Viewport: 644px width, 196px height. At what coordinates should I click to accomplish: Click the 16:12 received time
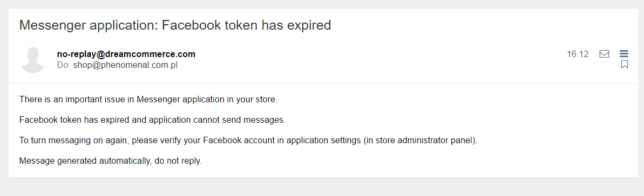(578, 54)
